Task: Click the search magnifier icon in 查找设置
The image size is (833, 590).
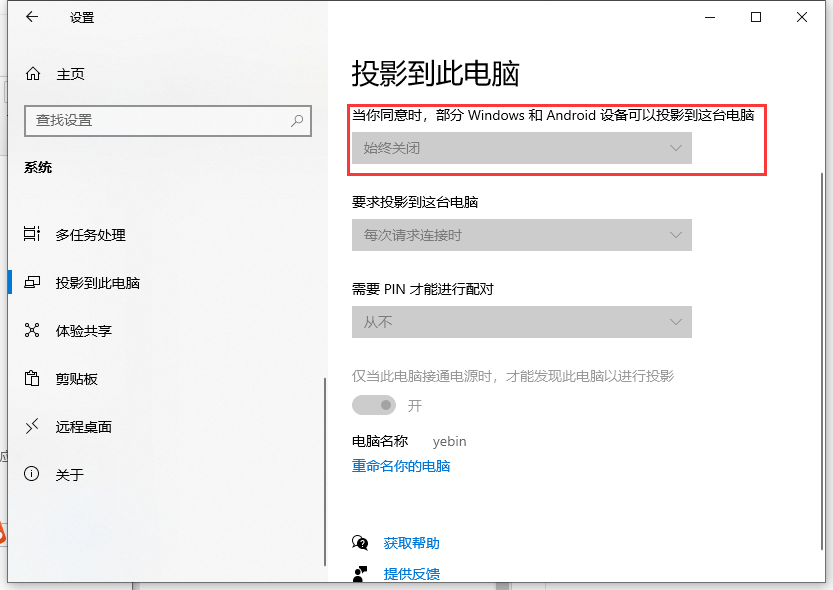Action: click(297, 120)
